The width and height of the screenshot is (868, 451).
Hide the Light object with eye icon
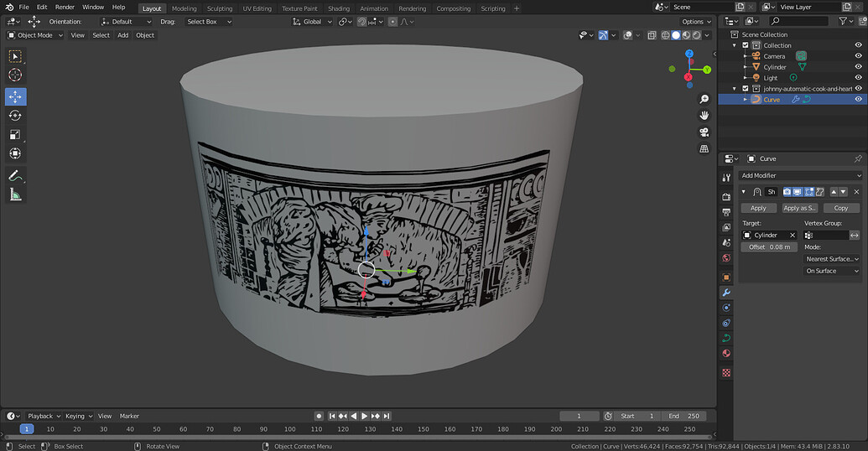(x=859, y=77)
